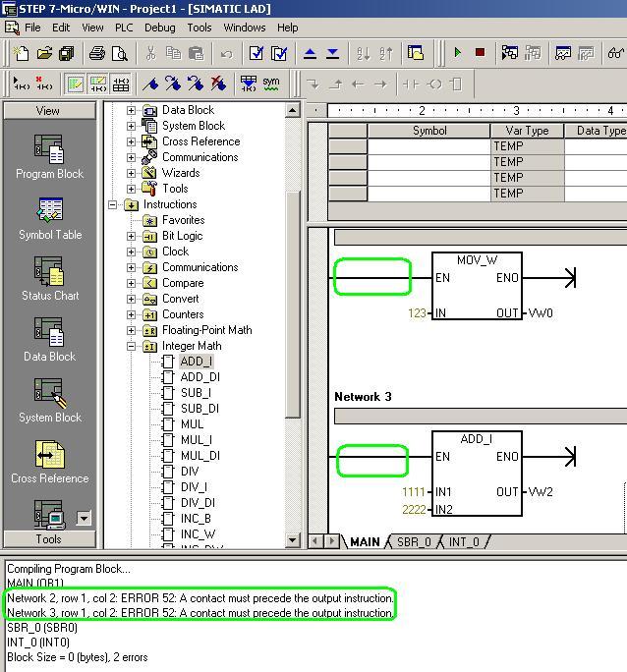Collapse the Instructions tree node

click(112, 205)
